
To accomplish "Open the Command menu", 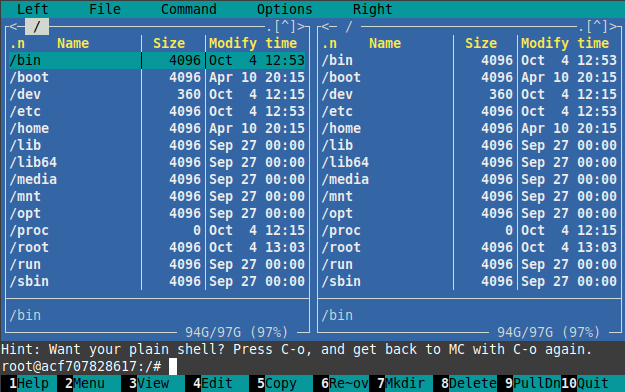I will coord(189,9).
